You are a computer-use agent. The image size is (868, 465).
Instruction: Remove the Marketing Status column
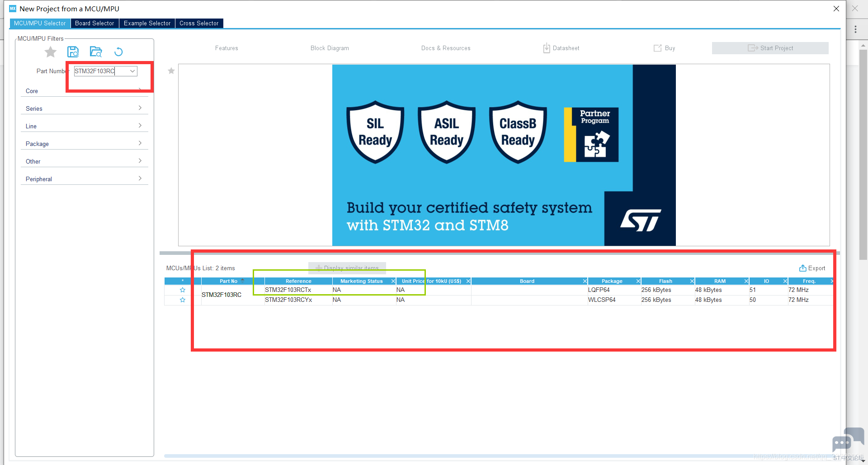(x=393, y=281)
